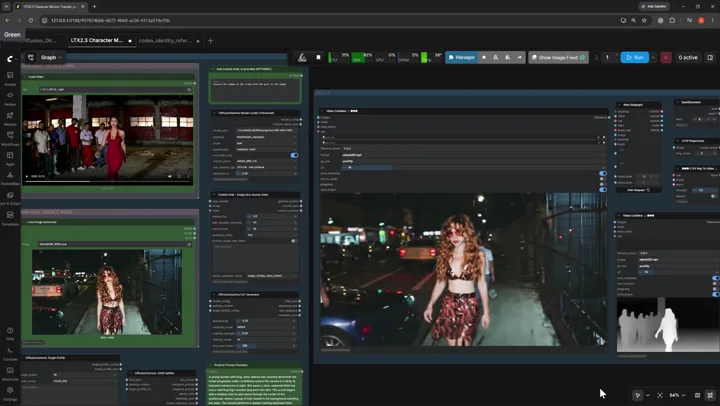Toggle lowest switch in large Video Combine node
Screen dimensions: 720x406
[602, 189]
